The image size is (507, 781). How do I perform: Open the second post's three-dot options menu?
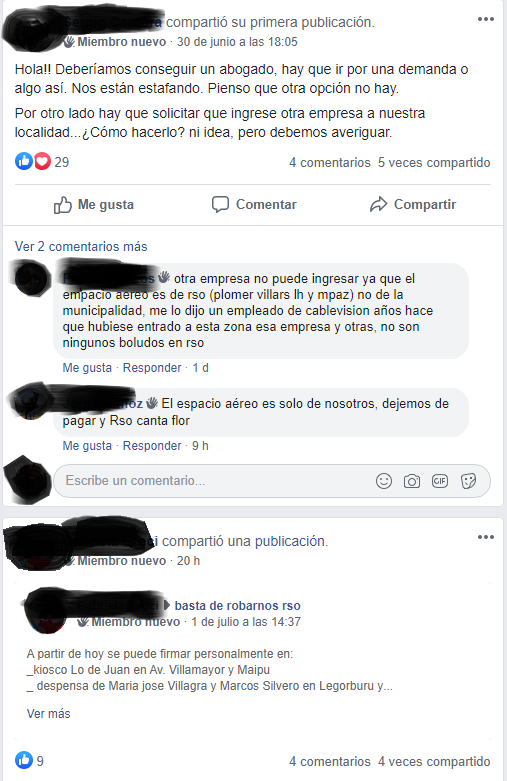pyautogui.click(x=486, y=537)
